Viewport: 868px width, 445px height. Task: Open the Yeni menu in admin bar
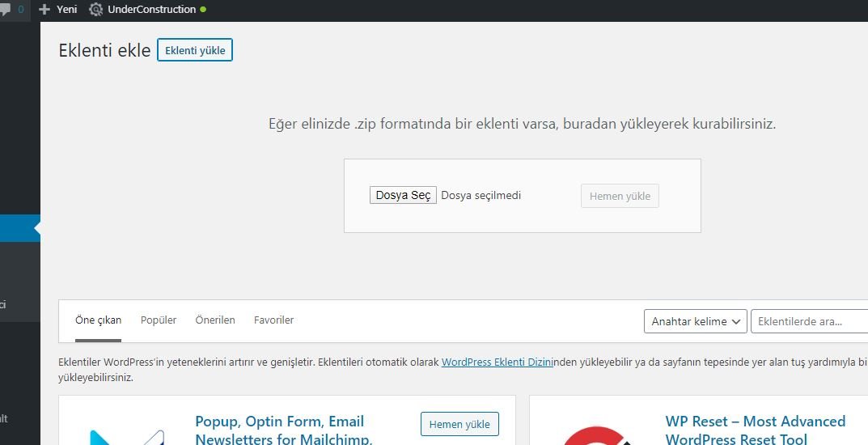point(58,10)
